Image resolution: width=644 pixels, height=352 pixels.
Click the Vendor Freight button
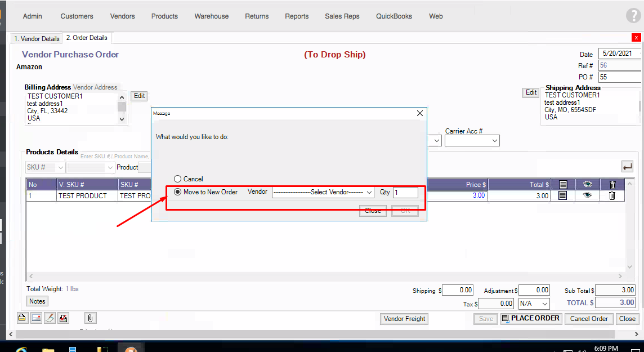(404, 319)
